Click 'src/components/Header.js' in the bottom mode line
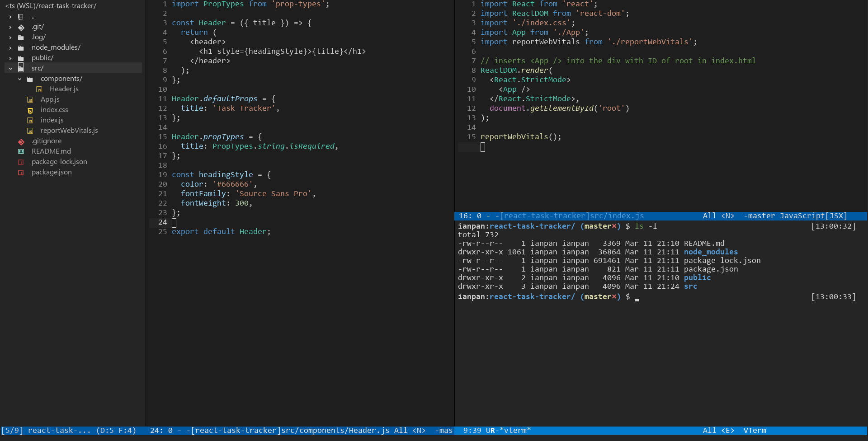868x441 pixels. tap(335, 431)
